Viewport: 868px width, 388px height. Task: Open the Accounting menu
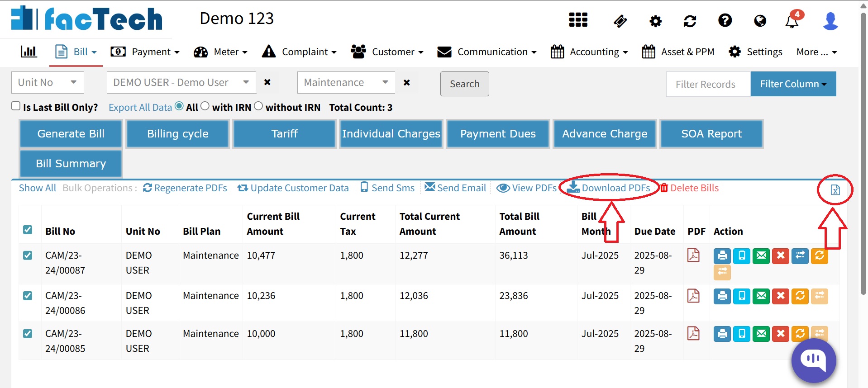click(x=590, y=52)
